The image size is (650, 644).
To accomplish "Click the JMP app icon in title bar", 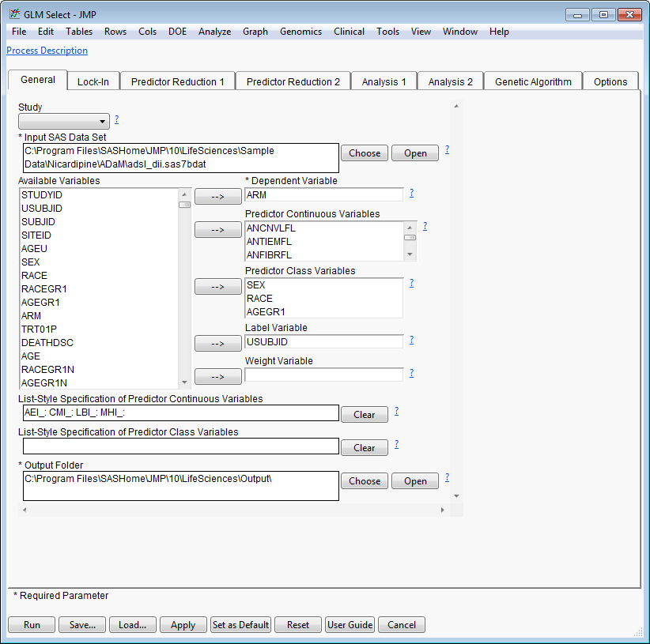I will (x=14, y=14).
